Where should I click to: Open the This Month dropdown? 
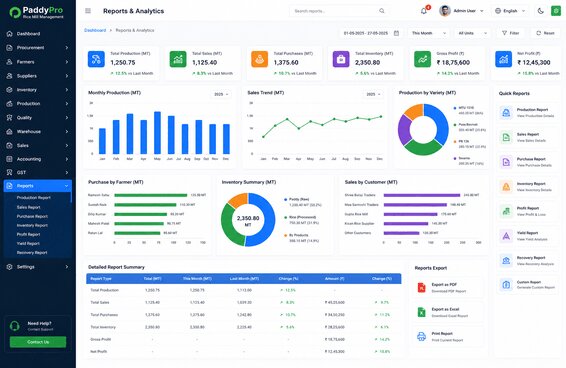tap(428, 33)
